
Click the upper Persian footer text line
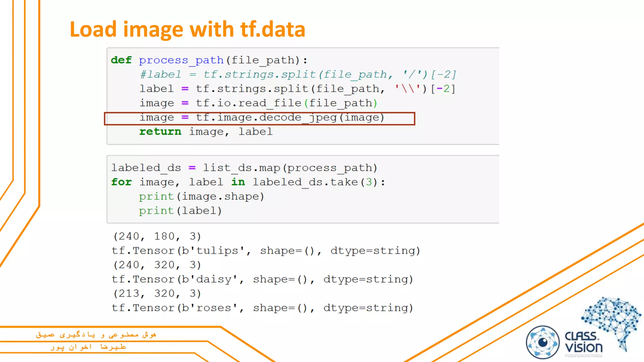click(x=96, y=335)
